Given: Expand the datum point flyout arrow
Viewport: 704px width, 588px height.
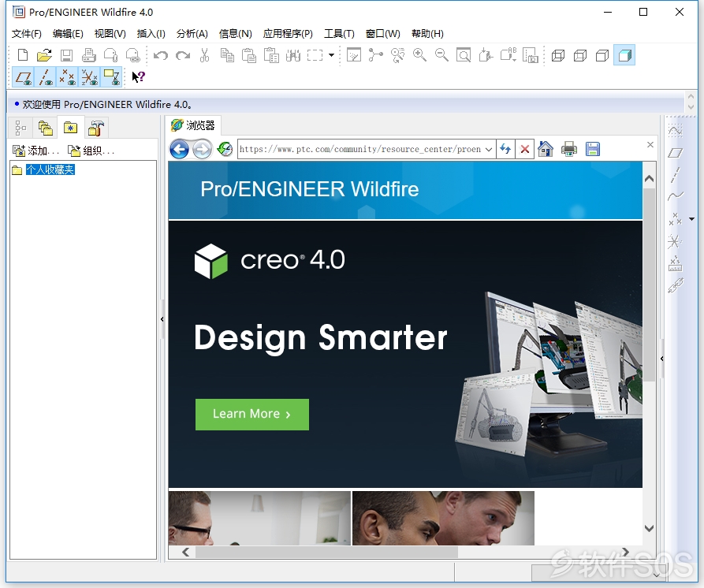Looking at the screenshot, I should coord(692,219).
